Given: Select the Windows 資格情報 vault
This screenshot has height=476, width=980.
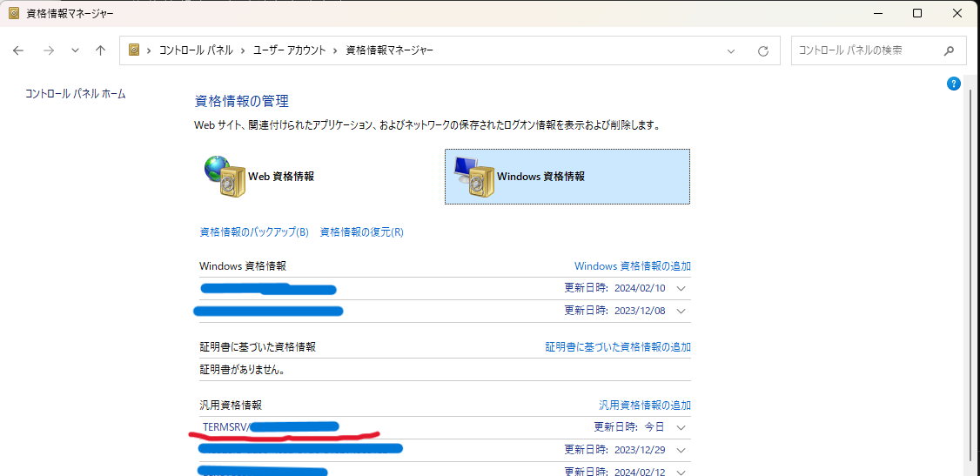Looking at the screenshot, I should click(567, 176).
